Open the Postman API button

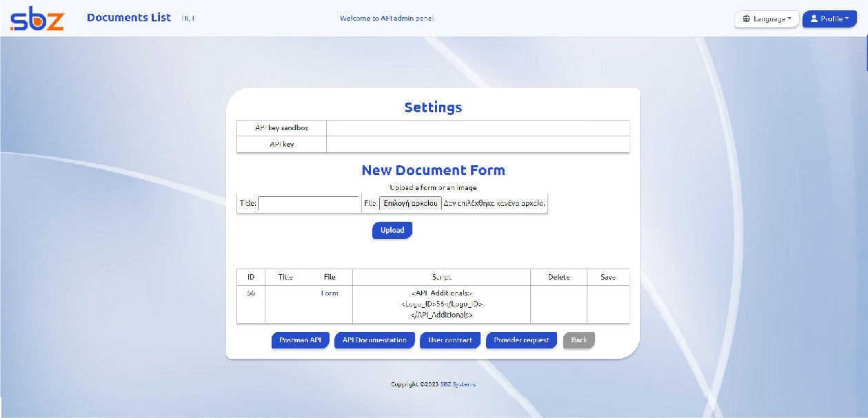coord(300,340)
